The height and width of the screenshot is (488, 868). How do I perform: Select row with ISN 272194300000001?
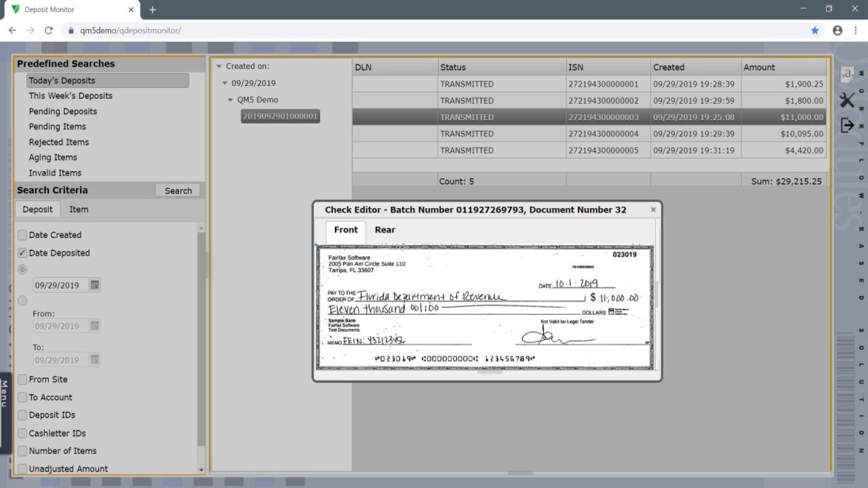589,84
